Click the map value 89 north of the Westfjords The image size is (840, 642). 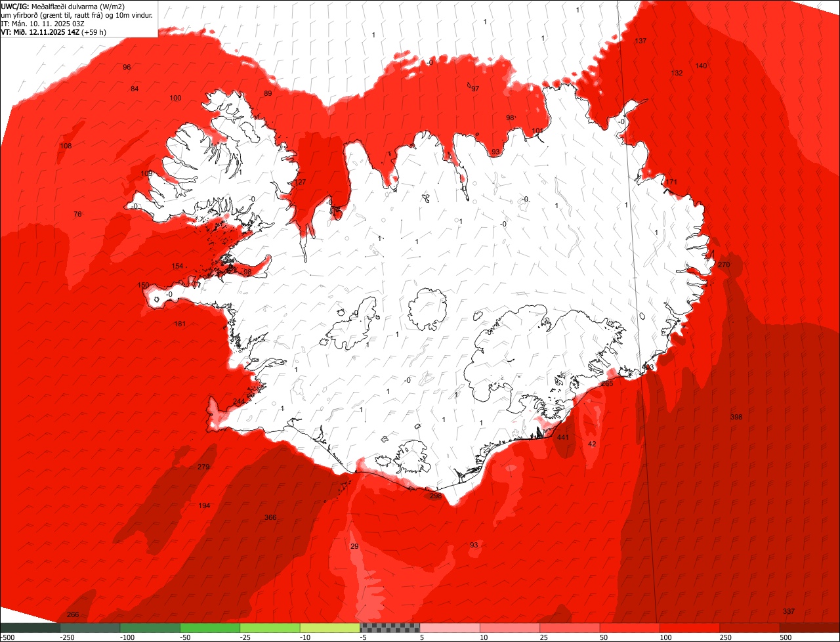point(268,94)
